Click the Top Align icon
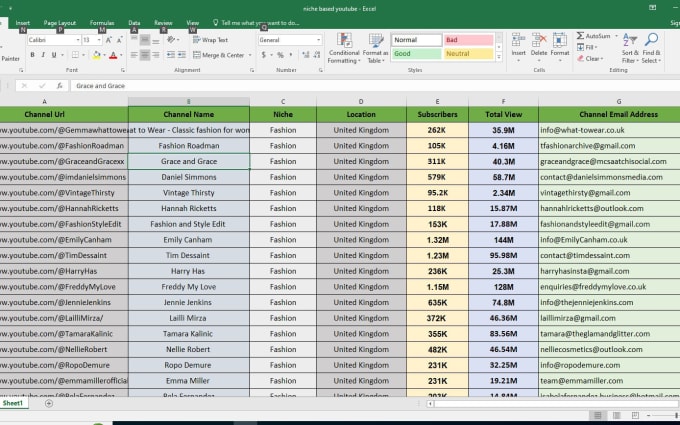Image resolution: width=680 pixels, height=425 pixels. coord(134,40)
